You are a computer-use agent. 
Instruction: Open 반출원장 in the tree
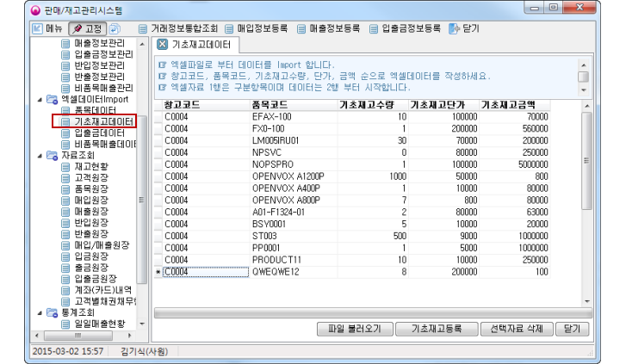[91, 233]
